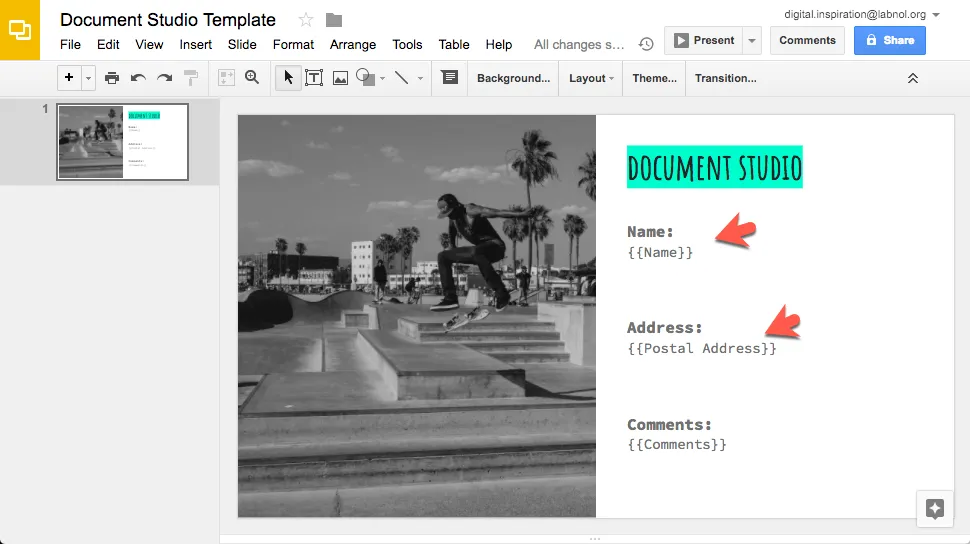Click the All changes saved status text

[579, 45]
